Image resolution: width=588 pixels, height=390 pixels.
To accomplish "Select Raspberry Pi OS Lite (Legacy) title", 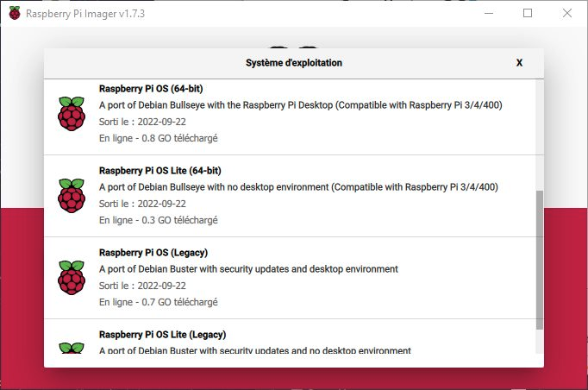I will (162, 335).
